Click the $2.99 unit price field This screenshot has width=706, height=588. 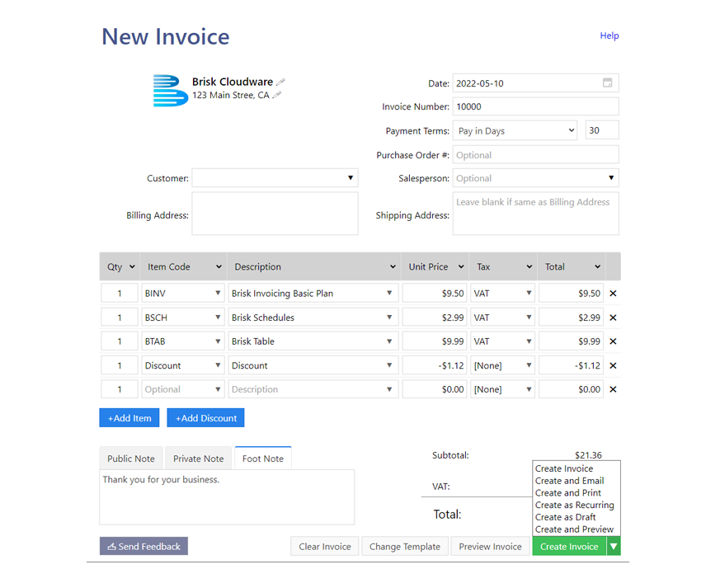point(435,318)
